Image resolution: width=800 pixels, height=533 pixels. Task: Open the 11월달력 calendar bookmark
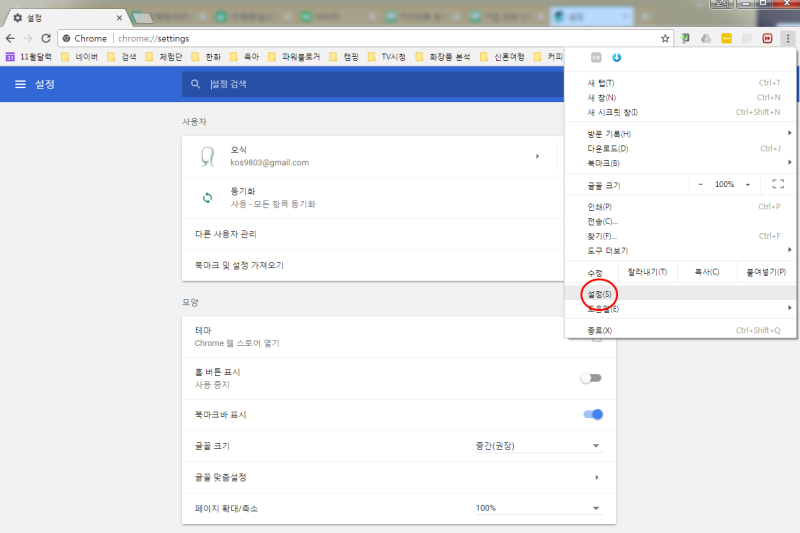29,57
